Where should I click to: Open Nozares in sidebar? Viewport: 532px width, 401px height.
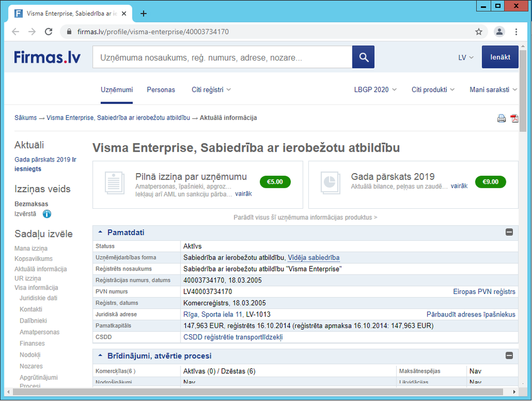31,366
